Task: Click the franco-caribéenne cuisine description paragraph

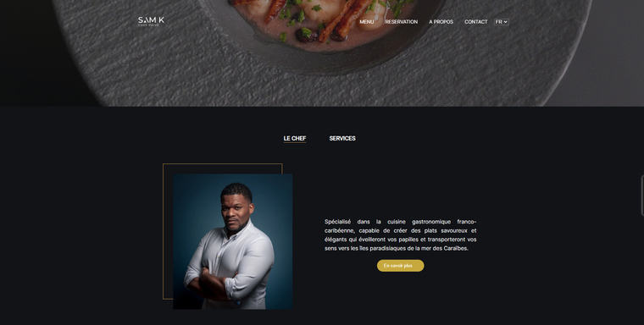Action: click(401, 234)
